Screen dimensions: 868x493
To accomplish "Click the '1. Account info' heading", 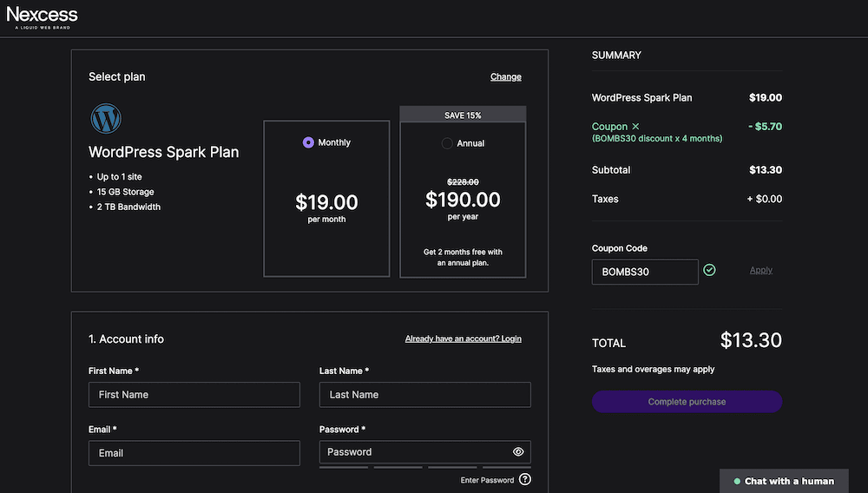I will (126, 339).
